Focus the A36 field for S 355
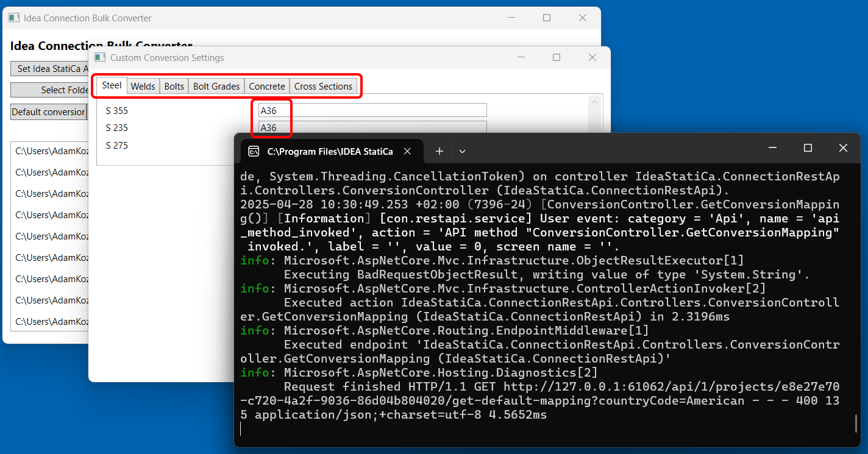 [373, 110]
